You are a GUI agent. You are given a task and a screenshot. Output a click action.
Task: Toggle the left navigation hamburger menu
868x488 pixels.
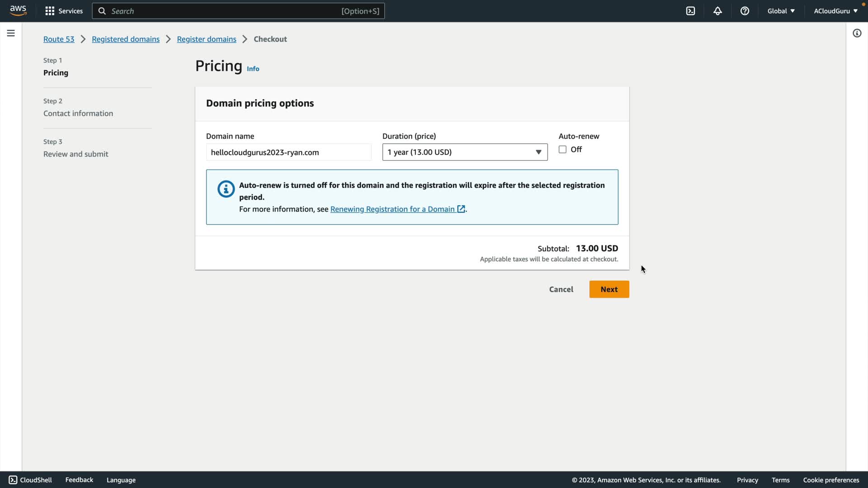pos(11,33)
